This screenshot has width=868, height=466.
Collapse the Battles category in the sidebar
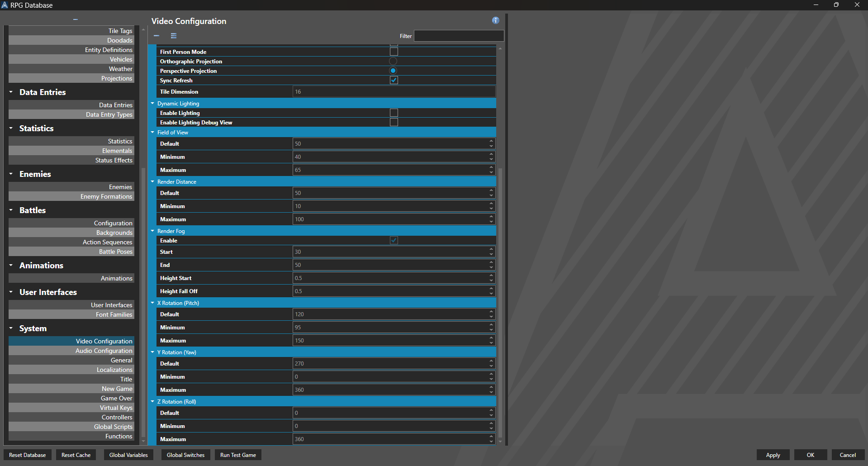click(11, 210)
